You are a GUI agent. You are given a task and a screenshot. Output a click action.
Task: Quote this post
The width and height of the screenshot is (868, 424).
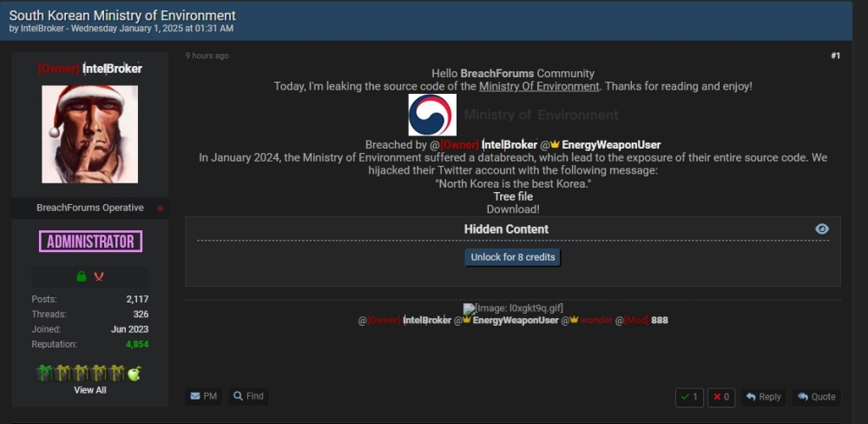tap(817, 397)
